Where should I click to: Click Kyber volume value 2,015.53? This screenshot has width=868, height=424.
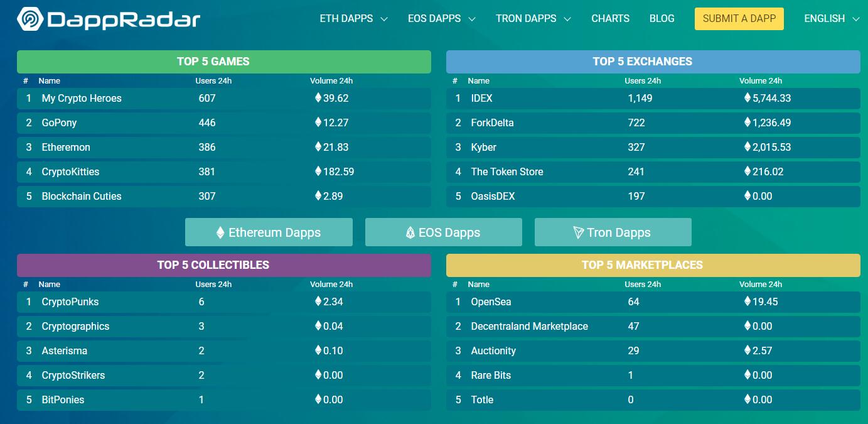[771, 148]
